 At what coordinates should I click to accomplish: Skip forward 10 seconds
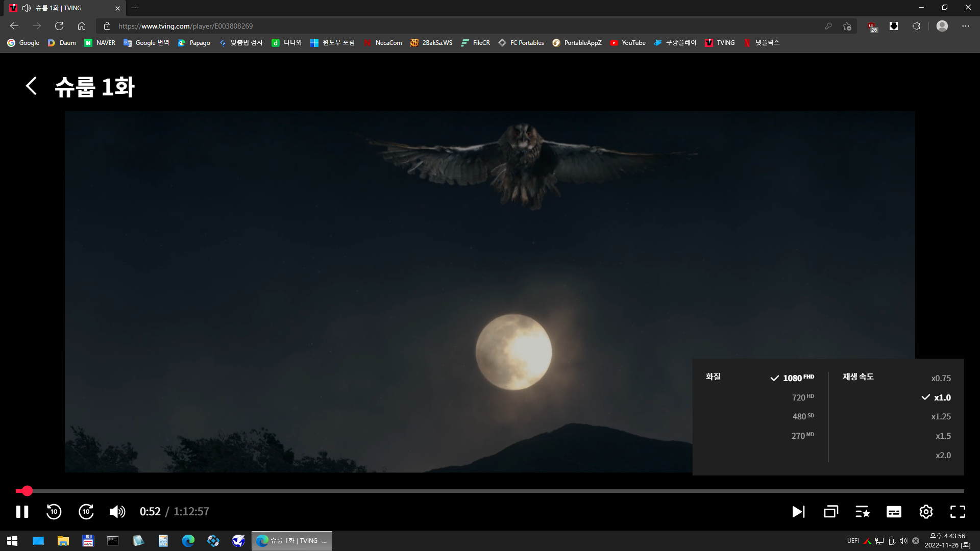pos(86,512)
